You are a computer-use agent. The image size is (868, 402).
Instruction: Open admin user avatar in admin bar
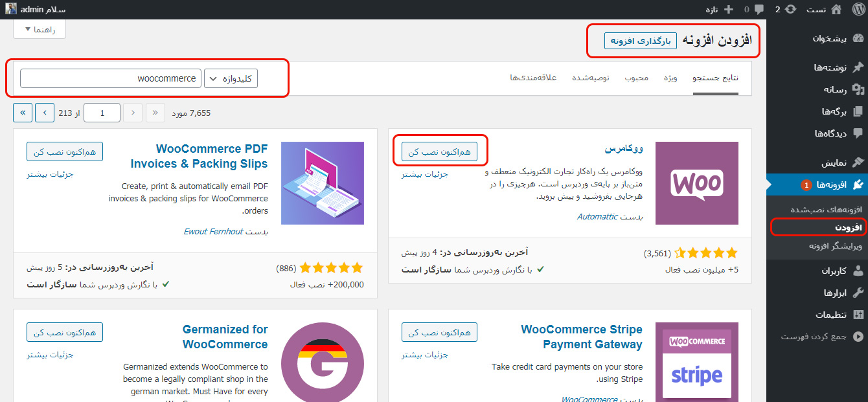tap(11, 10)
